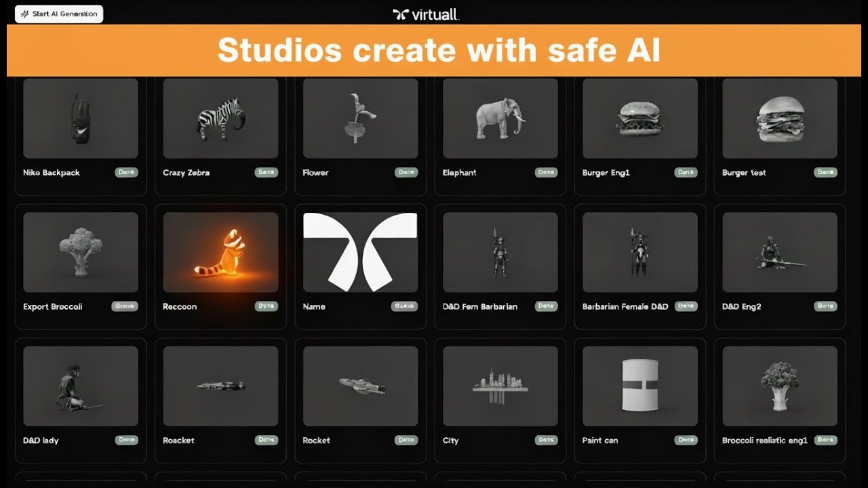Open the City project thumbnail
The height and width of the screenshot is (488, 868).
[x=500, y=386]
